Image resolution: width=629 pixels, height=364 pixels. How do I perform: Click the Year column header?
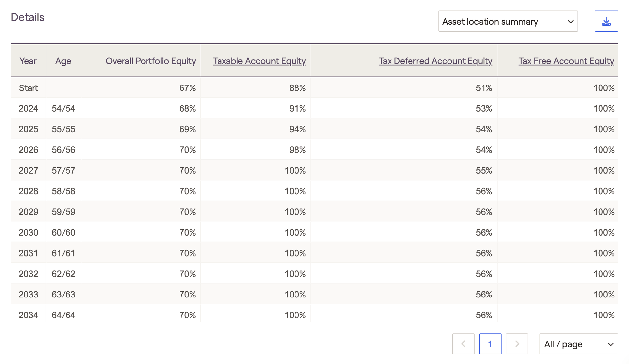pos(28,61)
